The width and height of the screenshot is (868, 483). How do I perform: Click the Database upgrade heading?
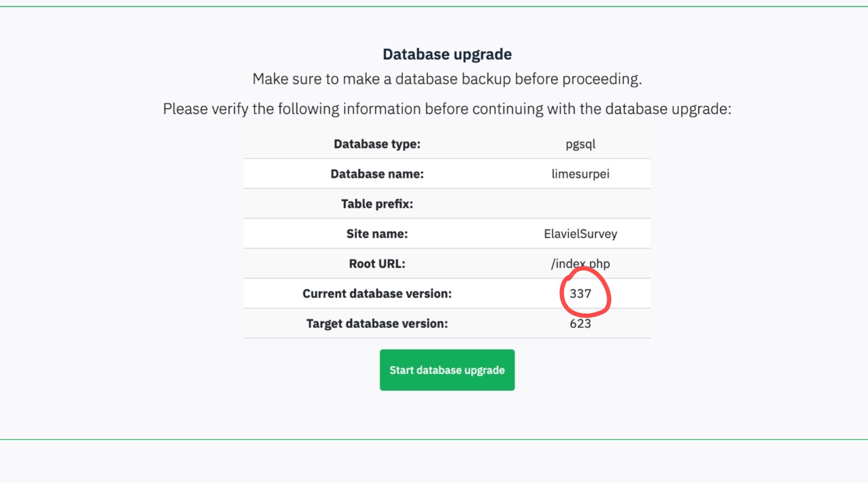click(x=447, y=54)
